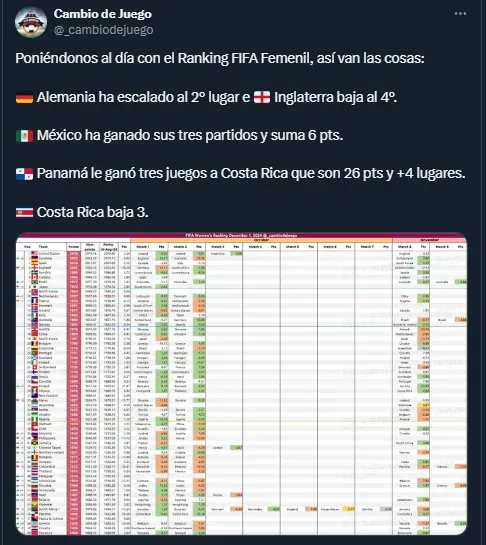Click the United States flag in table
Viewport: 486px width, 545px height.
click(34, 254)
